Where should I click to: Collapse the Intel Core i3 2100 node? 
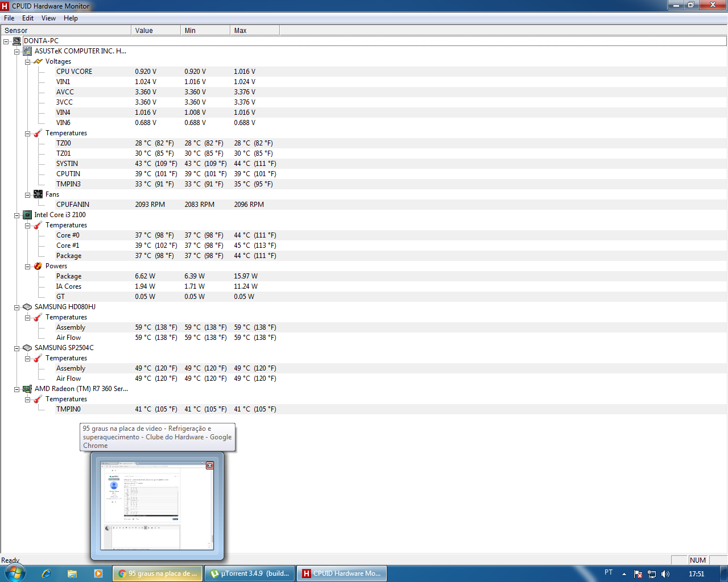(16, 215)
